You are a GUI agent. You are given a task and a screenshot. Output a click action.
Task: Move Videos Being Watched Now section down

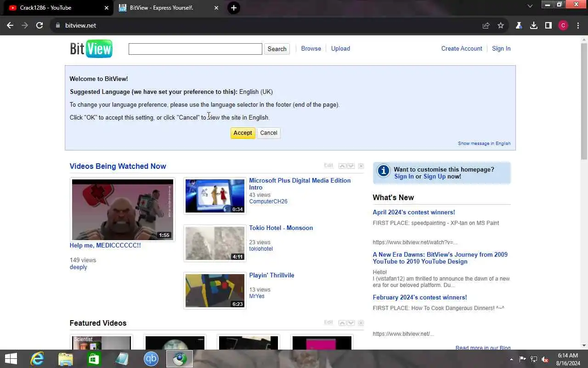click(351, 166)
